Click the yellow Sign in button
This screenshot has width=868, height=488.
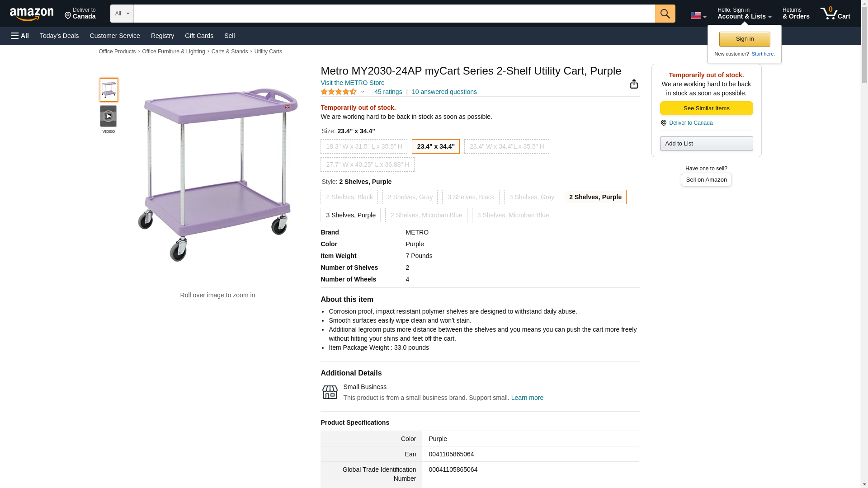745,39
